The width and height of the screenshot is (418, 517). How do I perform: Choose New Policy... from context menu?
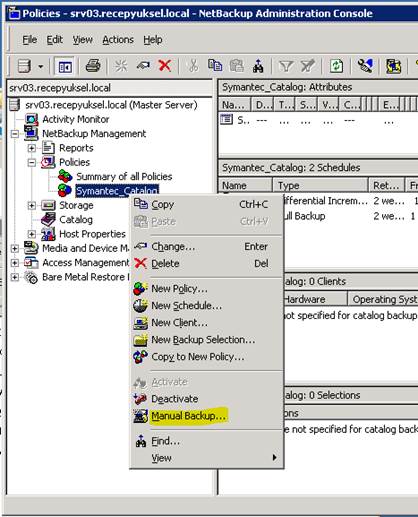tap(207, 289)
